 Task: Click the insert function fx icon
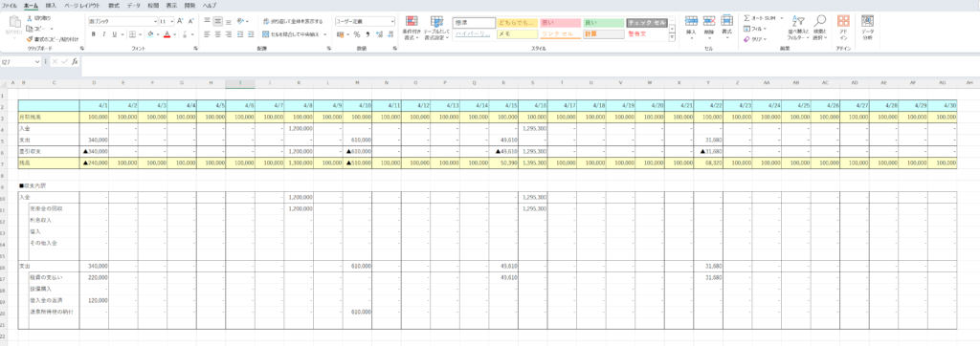pyautogui.click(x=75, y=62)
